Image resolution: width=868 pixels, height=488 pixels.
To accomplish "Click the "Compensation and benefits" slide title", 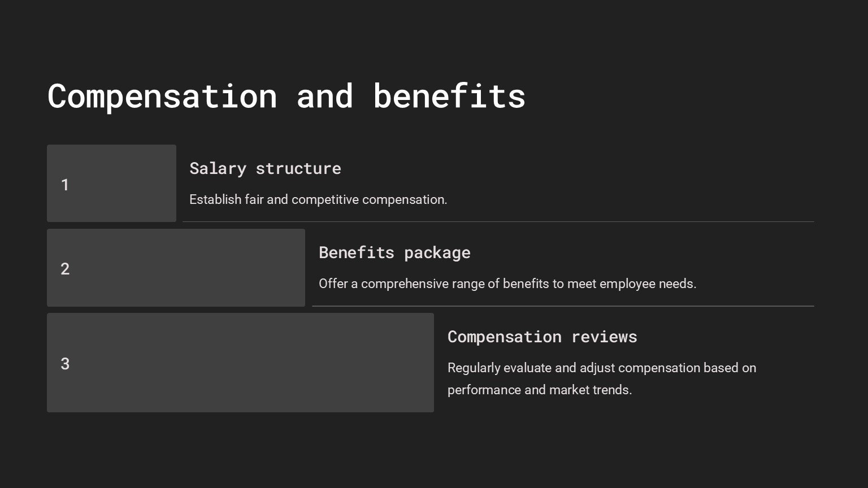I will tap(286, 96).
